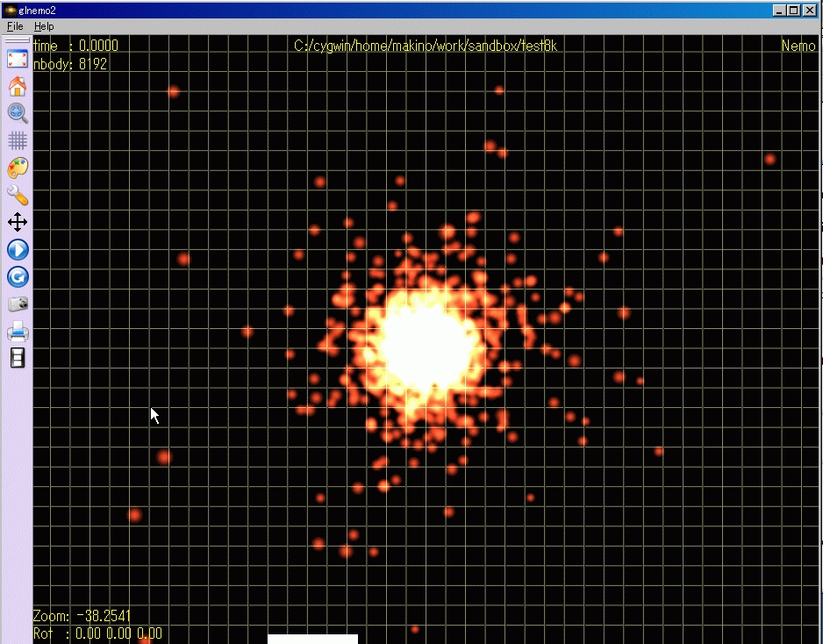Click the white bar at bottom
Viewport: 823px width, 644px height.
coord(312,639)
